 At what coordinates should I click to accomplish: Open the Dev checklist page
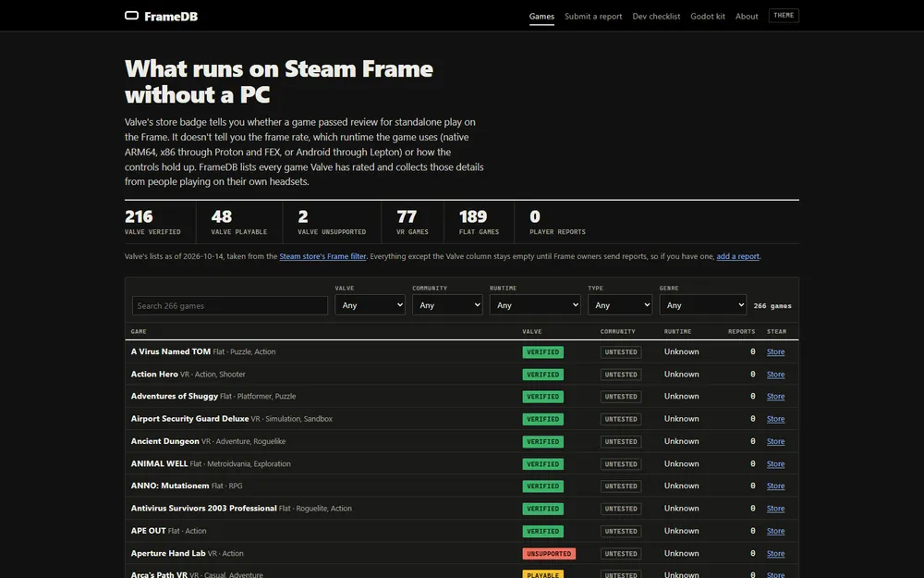pos(656,17)
